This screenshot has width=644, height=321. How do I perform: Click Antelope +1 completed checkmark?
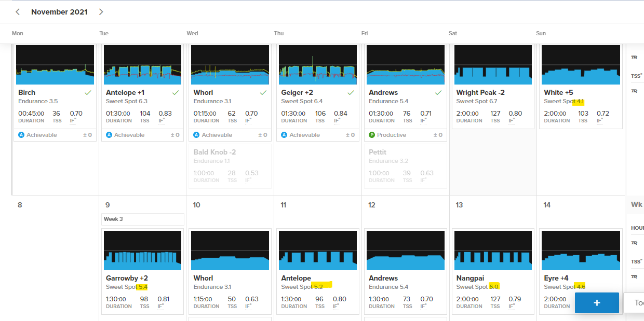(x=176, y=92)
